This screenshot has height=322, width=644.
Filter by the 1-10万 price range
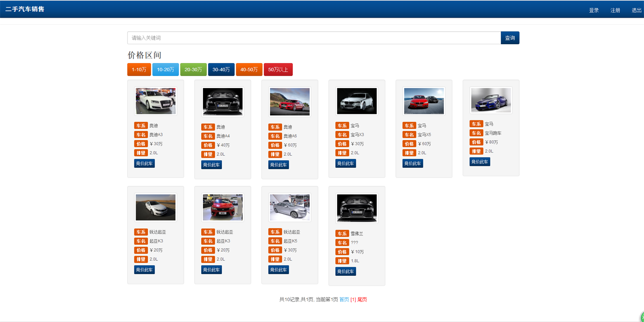(139, 70)
